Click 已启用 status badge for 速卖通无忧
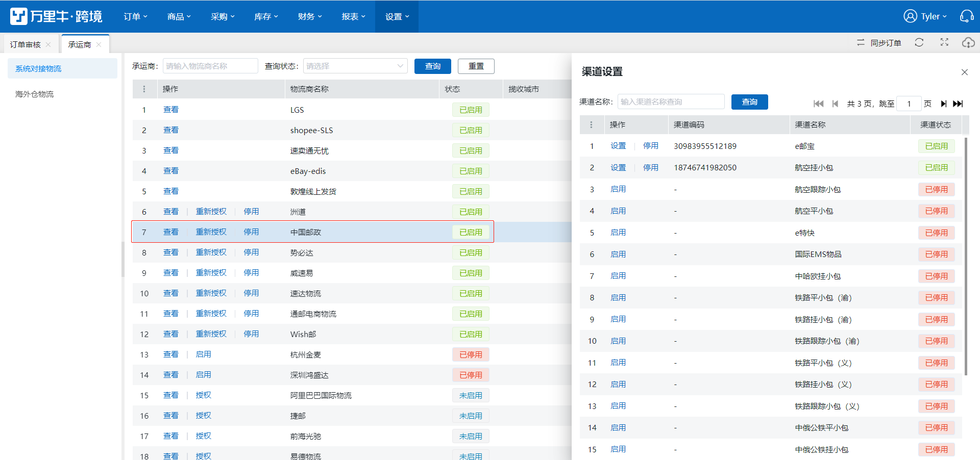Image resolution: width=980 pixels, height=460 pixels. pos(471,150)
